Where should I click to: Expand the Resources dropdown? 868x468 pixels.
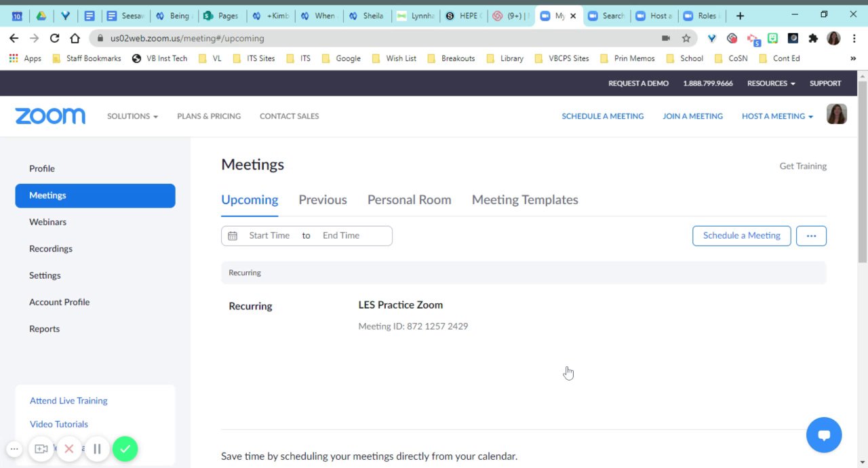(771, 83)
